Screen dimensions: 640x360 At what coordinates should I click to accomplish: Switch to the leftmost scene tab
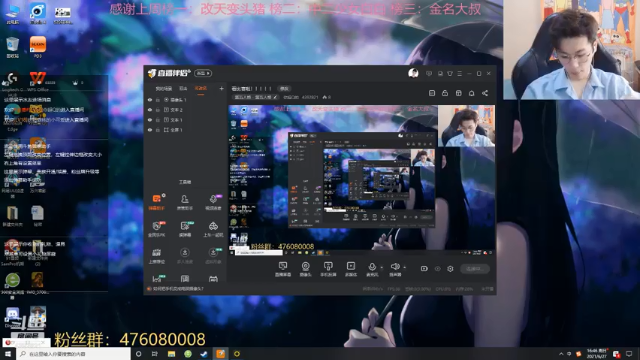[x=164, y=89]
